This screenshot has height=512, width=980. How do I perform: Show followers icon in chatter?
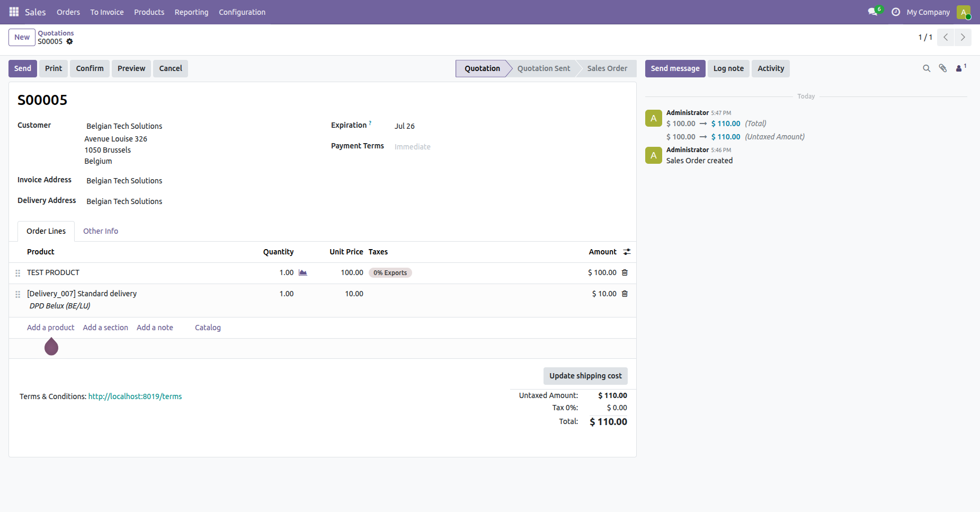(961, 68)
